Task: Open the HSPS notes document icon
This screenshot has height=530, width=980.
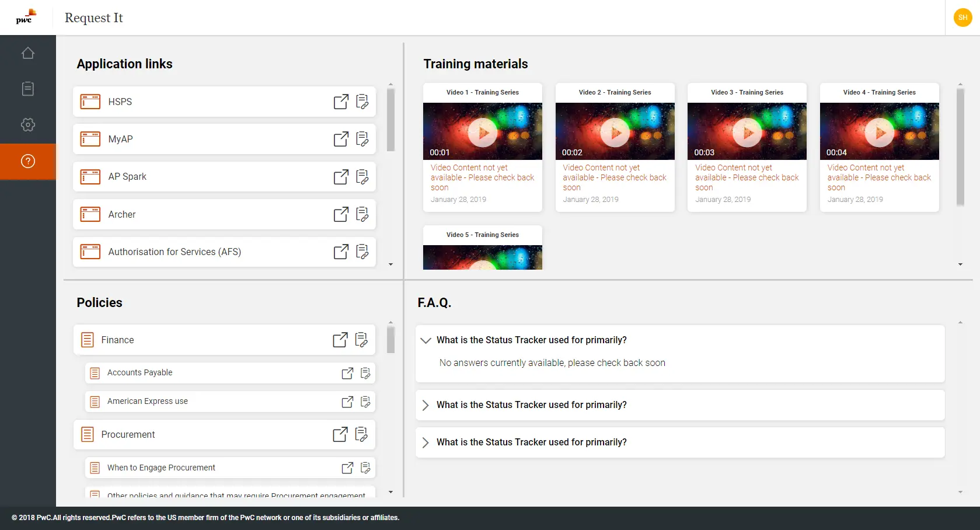Action: [x=362, y=102]
